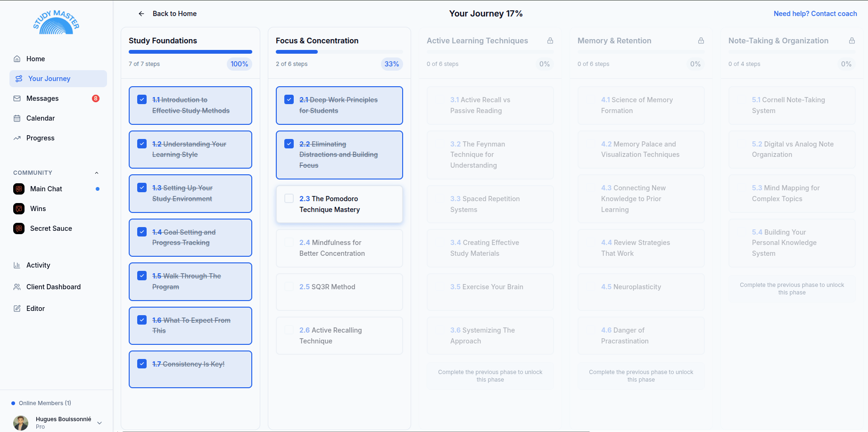
Task: Click the Focus & Concentration progress bar
Action: (339, 52)
